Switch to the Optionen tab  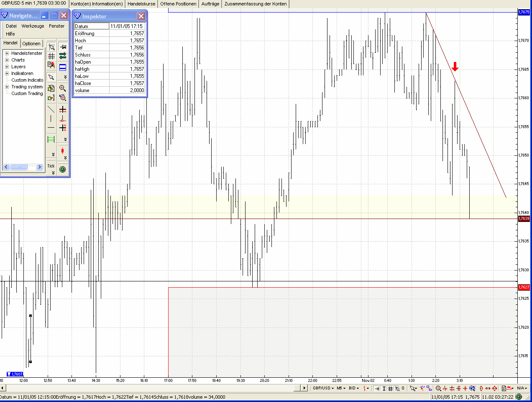click(x=31, y=44)
